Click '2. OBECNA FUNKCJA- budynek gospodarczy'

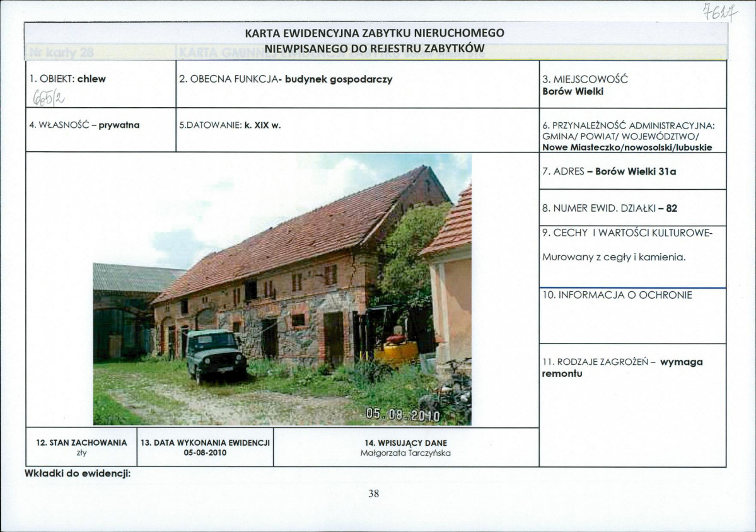point(286,79)
